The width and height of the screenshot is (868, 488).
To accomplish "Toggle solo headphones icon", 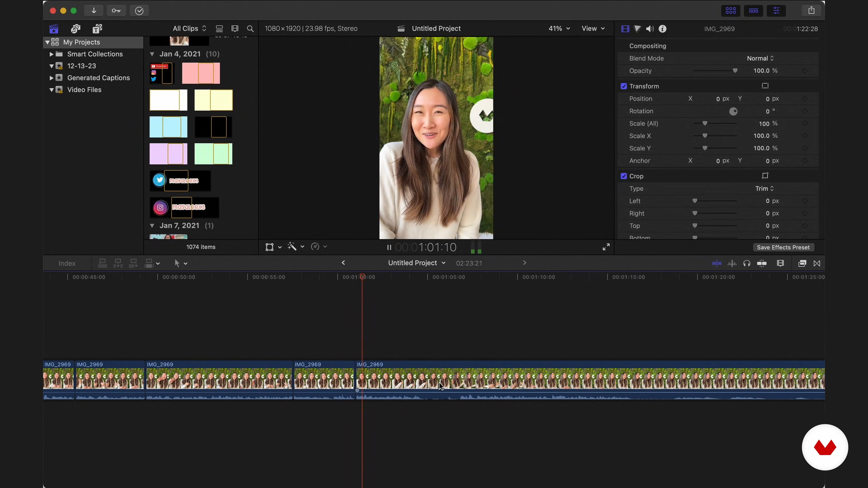I will [x=747, y=263].
